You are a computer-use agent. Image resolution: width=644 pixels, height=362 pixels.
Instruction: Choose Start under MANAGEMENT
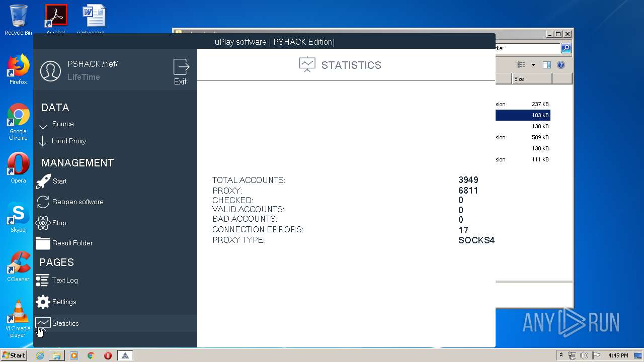pyautogui.click(x=59, y=181)
